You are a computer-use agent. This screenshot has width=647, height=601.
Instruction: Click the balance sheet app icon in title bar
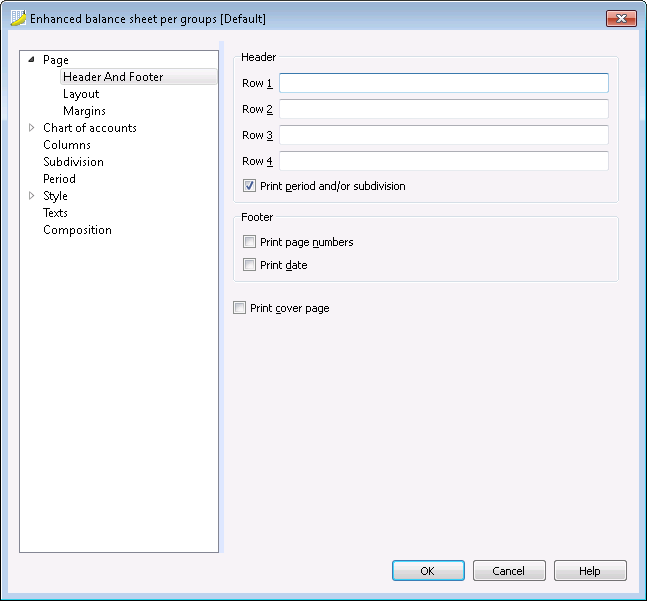[x=18, y=18]
